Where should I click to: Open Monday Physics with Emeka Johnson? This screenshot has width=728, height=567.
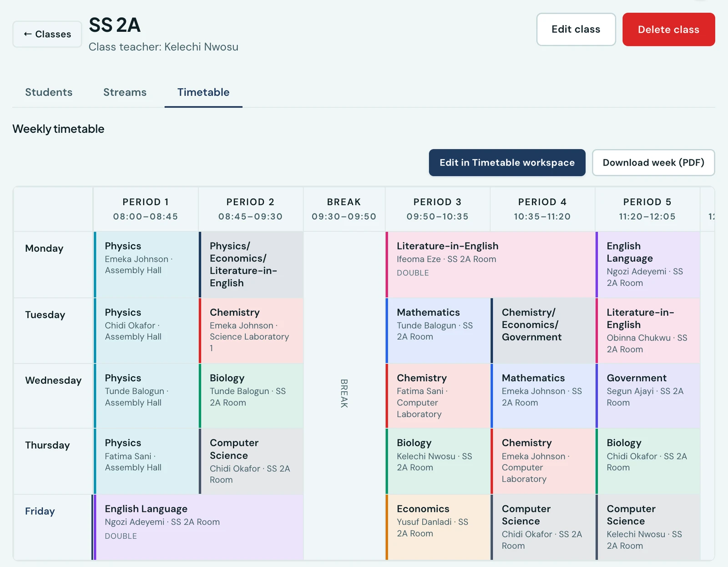pos(146,264)
